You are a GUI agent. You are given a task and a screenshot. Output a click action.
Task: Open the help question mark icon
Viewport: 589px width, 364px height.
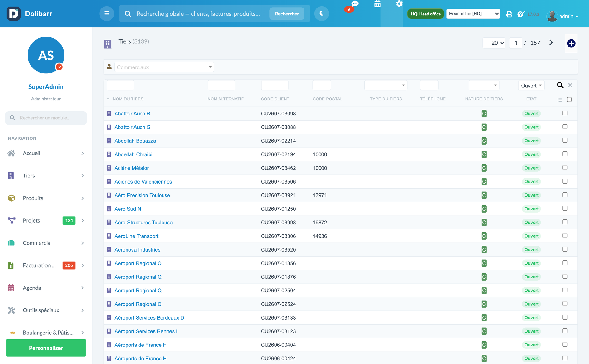(x=521, y=14)
